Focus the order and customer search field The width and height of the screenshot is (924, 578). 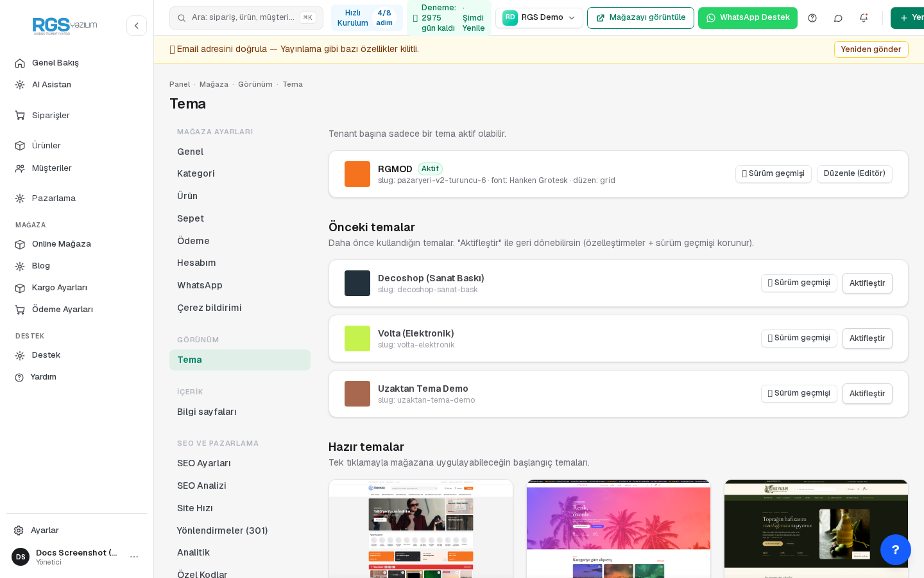click(246, 18)
